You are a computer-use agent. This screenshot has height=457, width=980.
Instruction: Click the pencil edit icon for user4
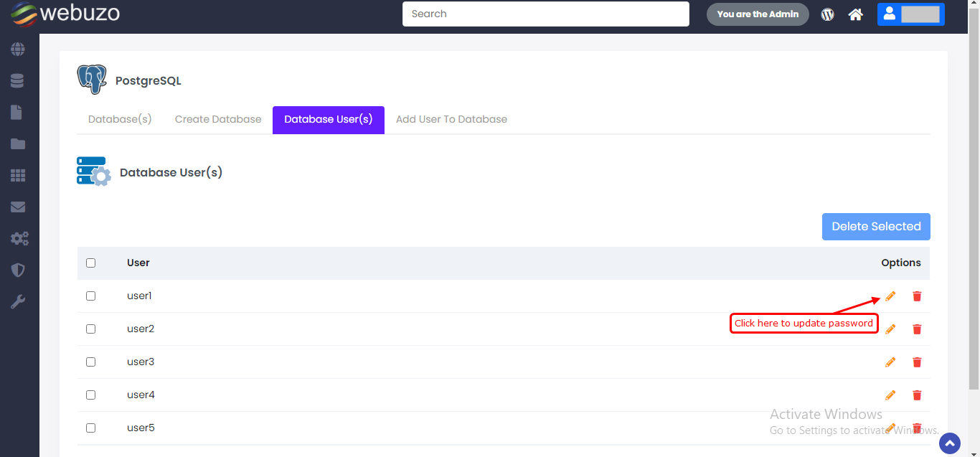pos(890,395)
